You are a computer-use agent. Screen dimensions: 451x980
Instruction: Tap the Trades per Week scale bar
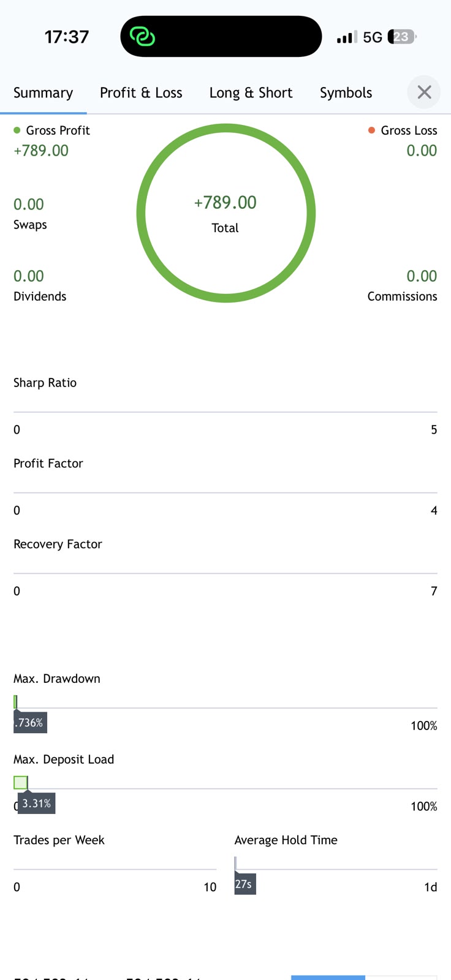[115, 869]
